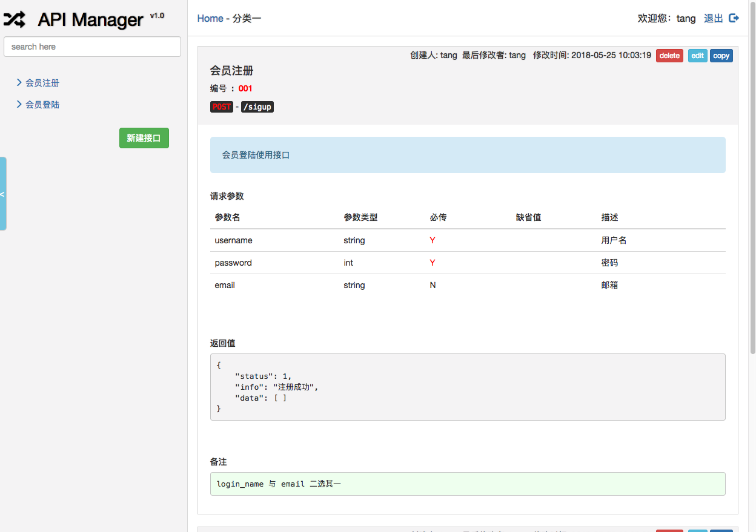Click the 必传 column header

pos(439,217)
